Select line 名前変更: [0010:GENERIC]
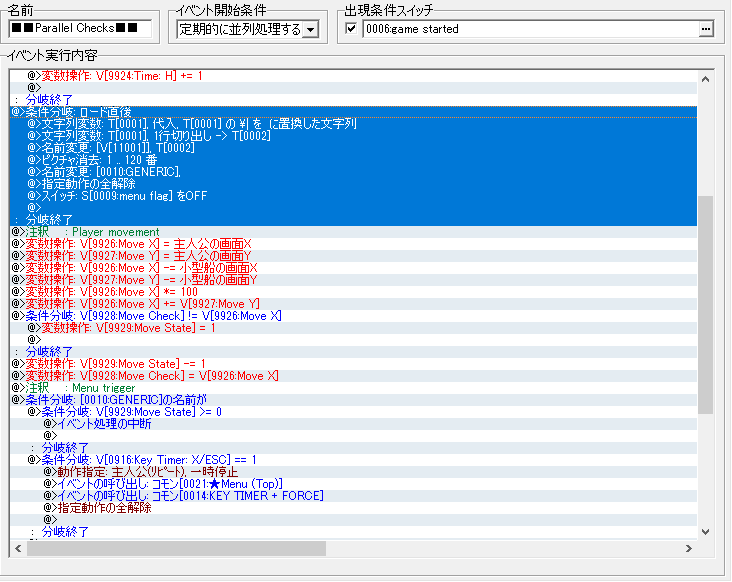This screenshot has height=582, width=732. point(353,172)
